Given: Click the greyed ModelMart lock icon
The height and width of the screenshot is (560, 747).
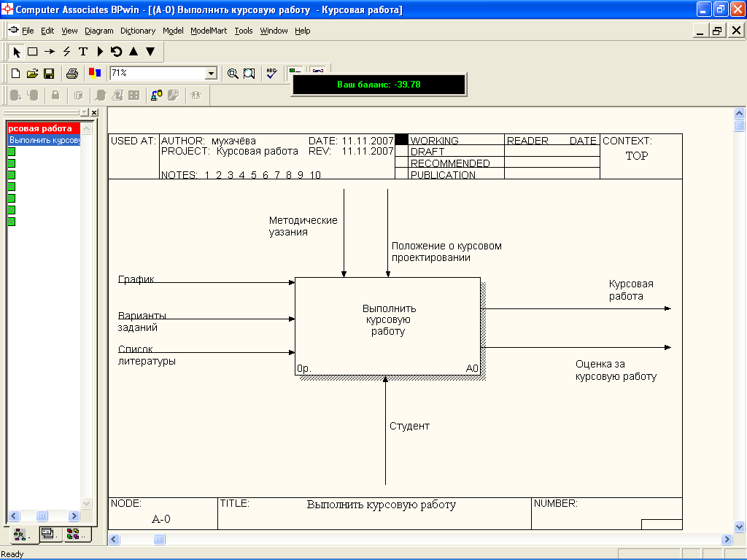Looking at the screenshot, I should coord(55,96).
